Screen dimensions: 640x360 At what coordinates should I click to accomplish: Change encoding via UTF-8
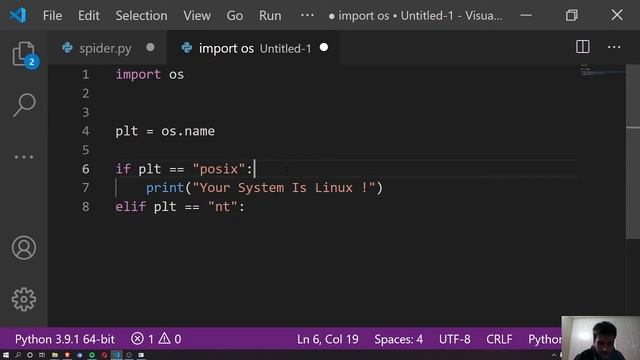(x=454, y=339)
